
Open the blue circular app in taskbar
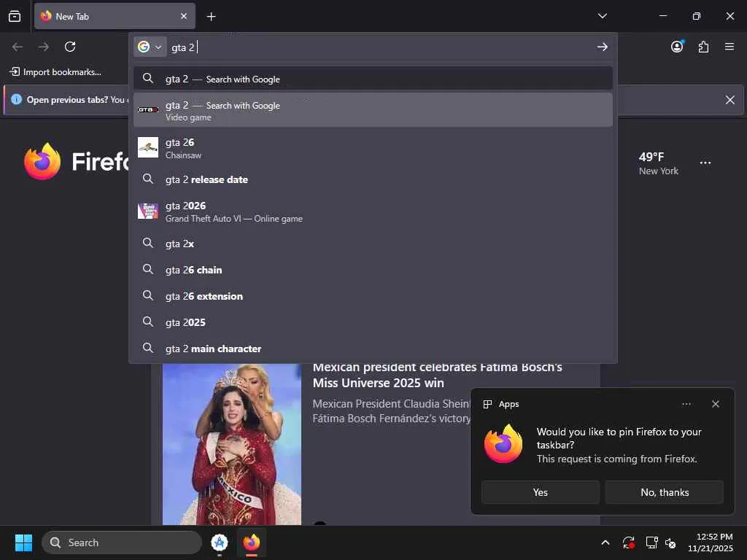tap(220, 542)
